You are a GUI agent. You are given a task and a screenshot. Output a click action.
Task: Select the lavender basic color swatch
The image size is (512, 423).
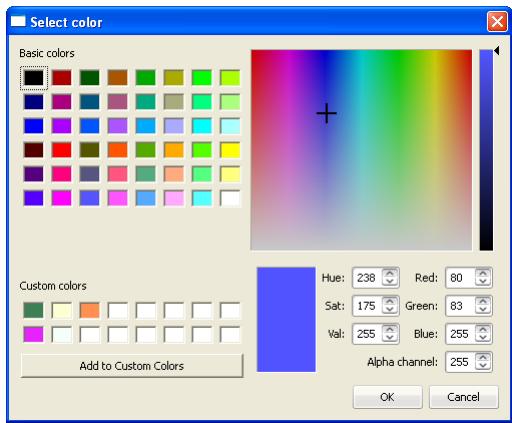tap(174, 126)
